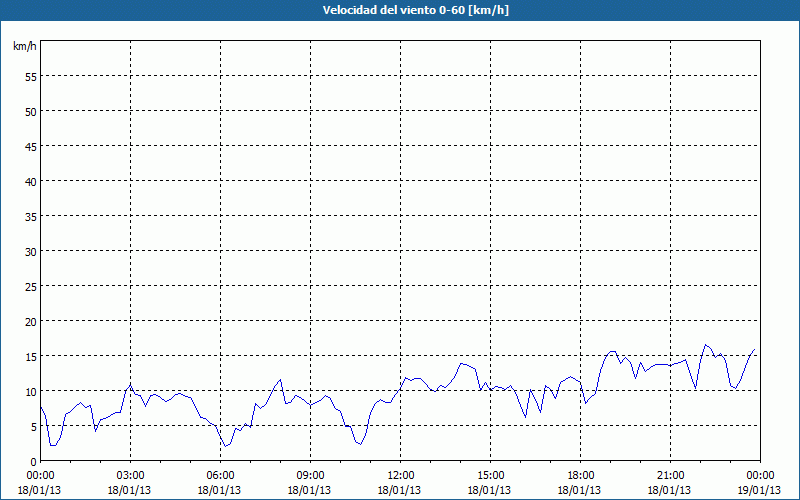Click the y-axis value 15
The image size is (800, 500).
[x=31, y=357]
